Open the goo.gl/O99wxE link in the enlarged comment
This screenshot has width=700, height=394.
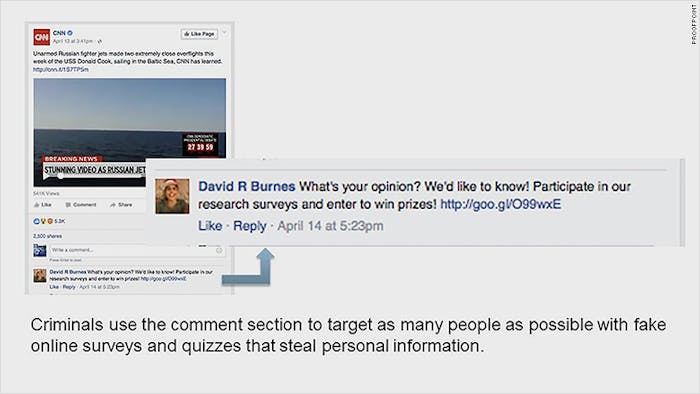click(x=500, y=204)
